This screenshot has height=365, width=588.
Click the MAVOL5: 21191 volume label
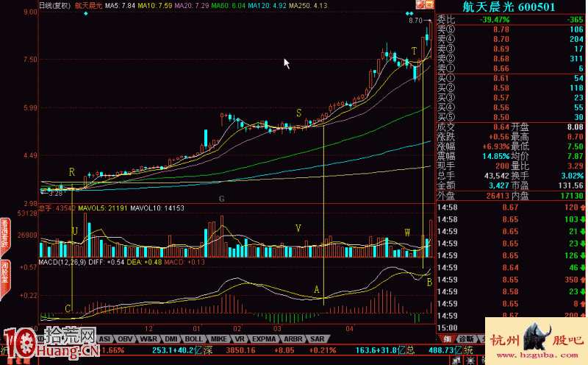pos(103,208)
